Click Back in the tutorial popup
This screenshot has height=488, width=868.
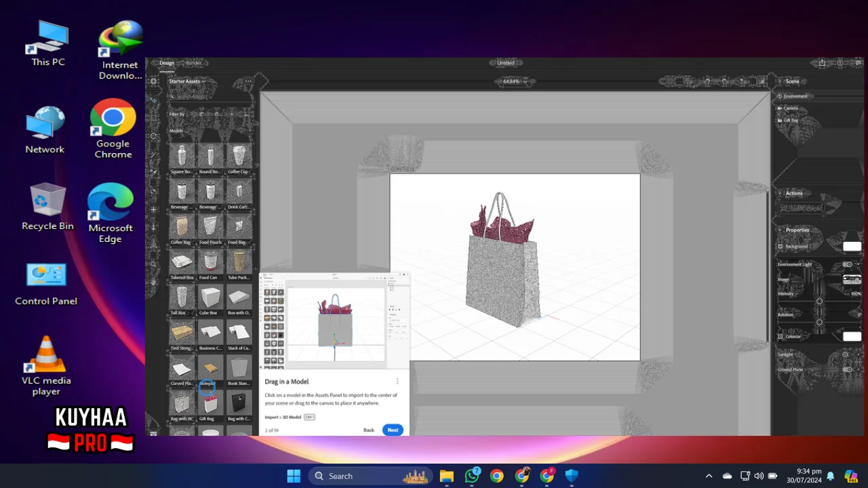point(369,430)
